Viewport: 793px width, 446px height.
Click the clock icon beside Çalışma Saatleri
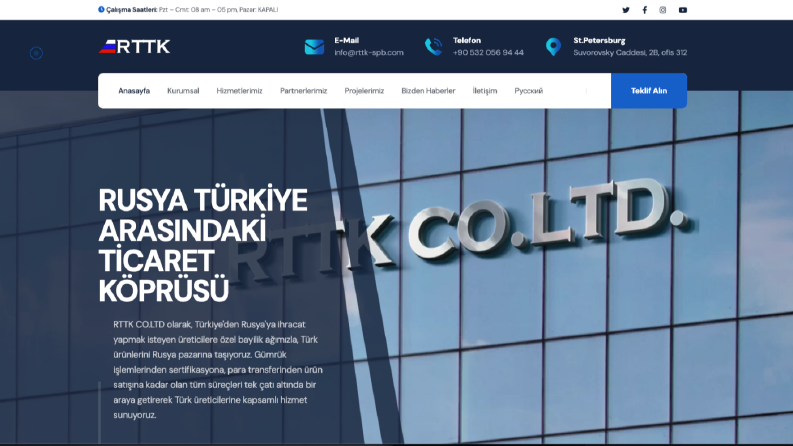pyautogui.click(x=101, y=9)
